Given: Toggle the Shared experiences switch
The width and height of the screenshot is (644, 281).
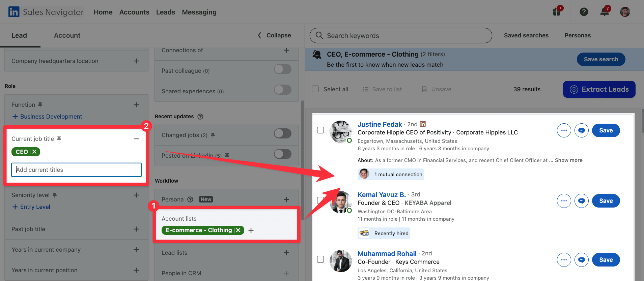Looking at the screenshot, I should click(x=283, y=90).
